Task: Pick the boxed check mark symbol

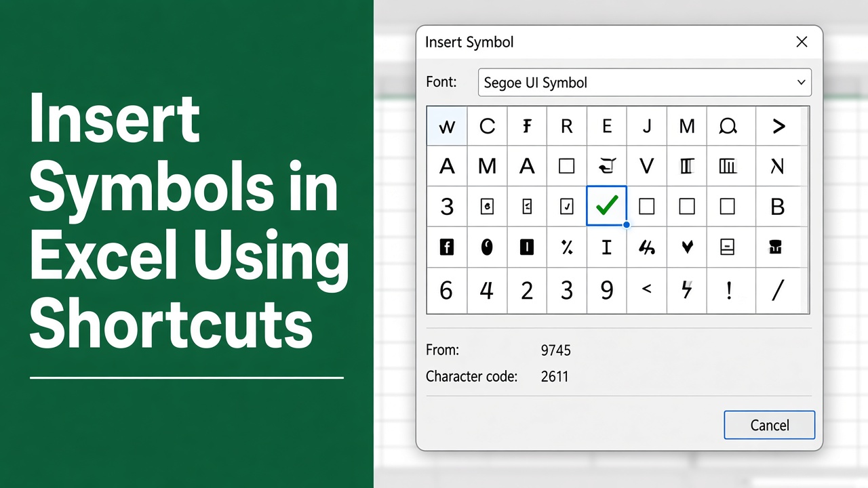Action: pos(567,207)
